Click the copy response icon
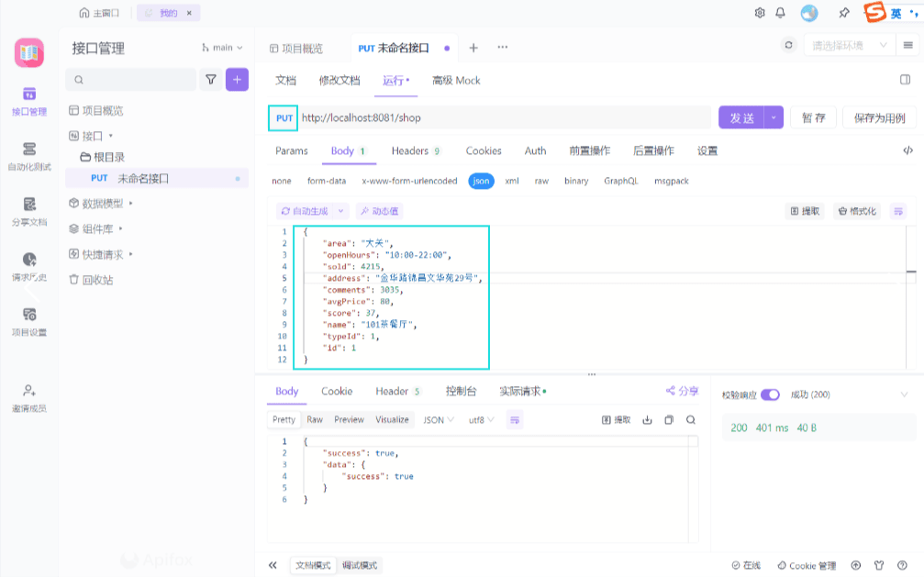The height and width of the screenshot is (577, 924). tap(669, 419)
